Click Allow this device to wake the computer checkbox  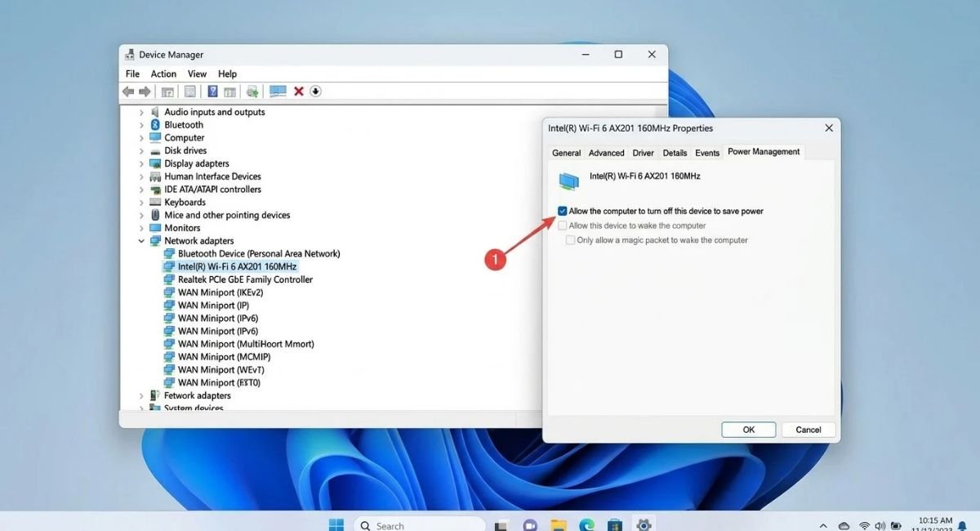tap(563, 225)
